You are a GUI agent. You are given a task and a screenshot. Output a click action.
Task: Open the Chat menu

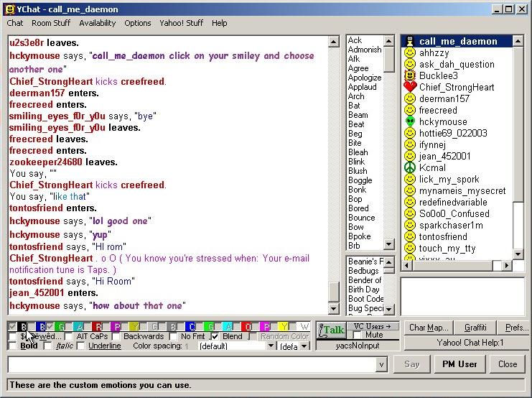15,23
